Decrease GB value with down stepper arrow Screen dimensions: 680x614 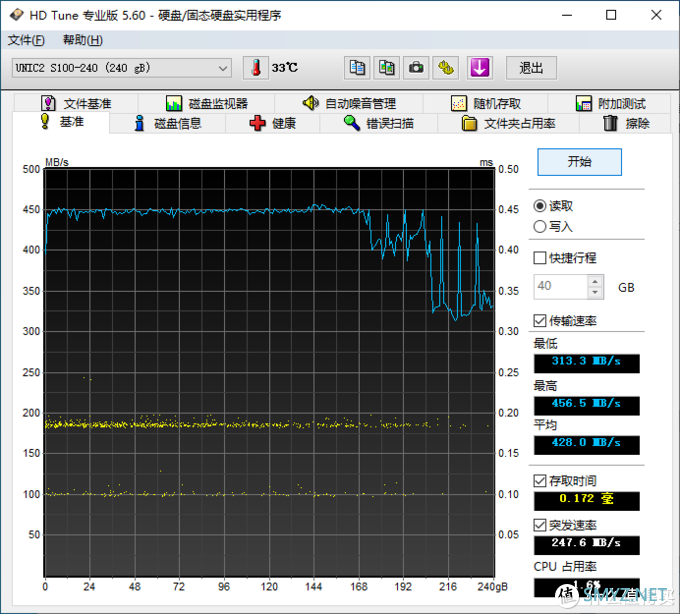pos(595,293)
